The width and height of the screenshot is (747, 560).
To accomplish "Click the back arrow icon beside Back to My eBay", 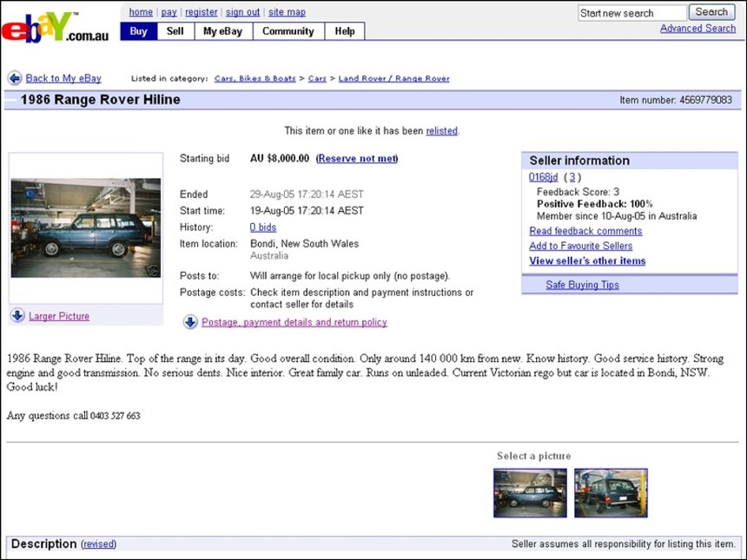I will [15, 78].
